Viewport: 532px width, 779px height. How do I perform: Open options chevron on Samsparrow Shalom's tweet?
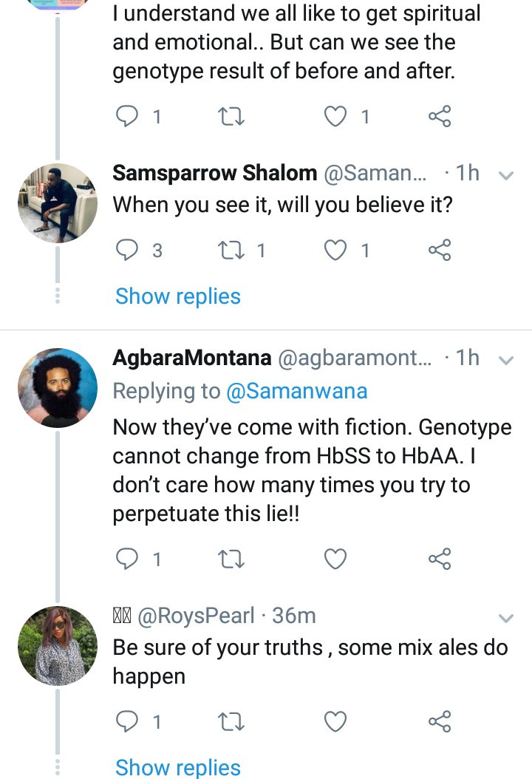click(x=505, y=175)
